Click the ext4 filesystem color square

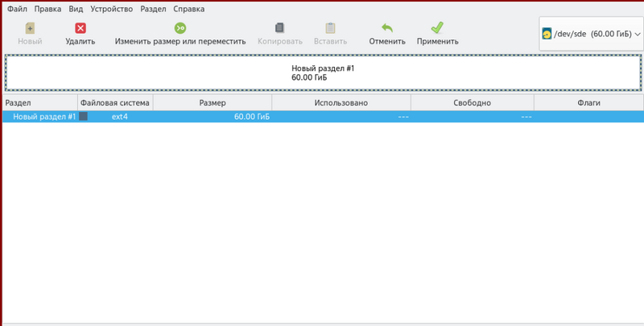click(x=83, y=117)
